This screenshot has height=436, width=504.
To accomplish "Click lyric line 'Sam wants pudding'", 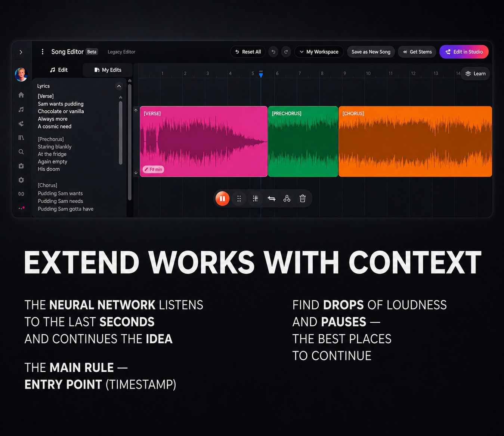I will 61,104.
